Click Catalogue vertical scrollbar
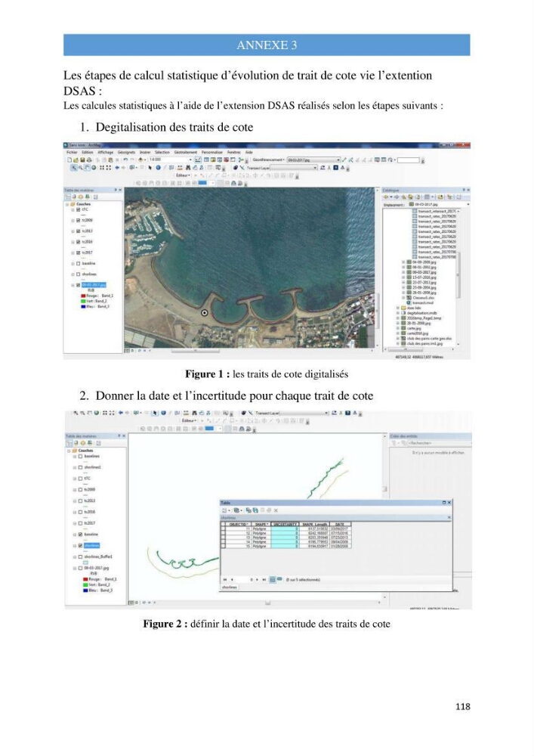The image size is (534, 756). click(458, 275)
